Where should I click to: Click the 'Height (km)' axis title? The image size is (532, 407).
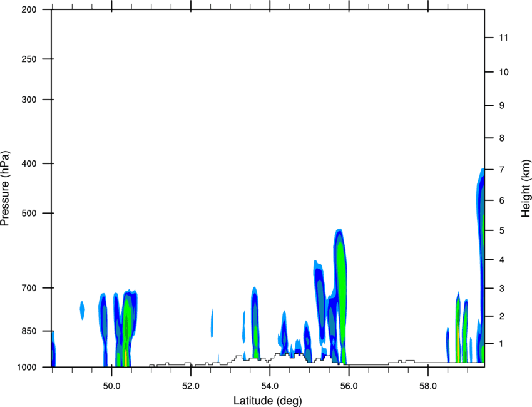tap(526, 188)
